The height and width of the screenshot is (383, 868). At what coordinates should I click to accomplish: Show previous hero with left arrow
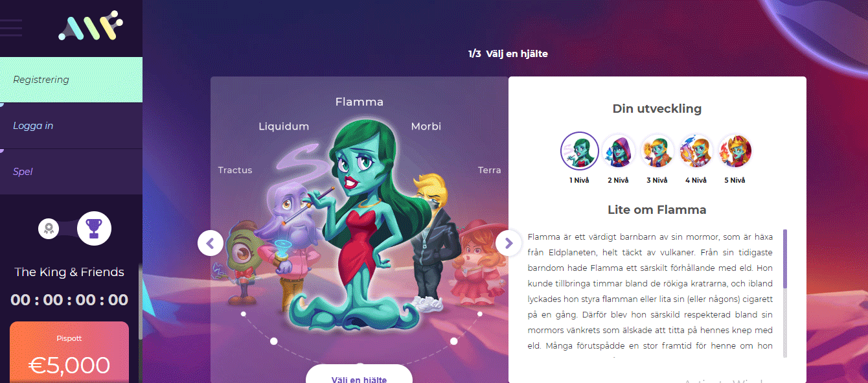point(211,243)
